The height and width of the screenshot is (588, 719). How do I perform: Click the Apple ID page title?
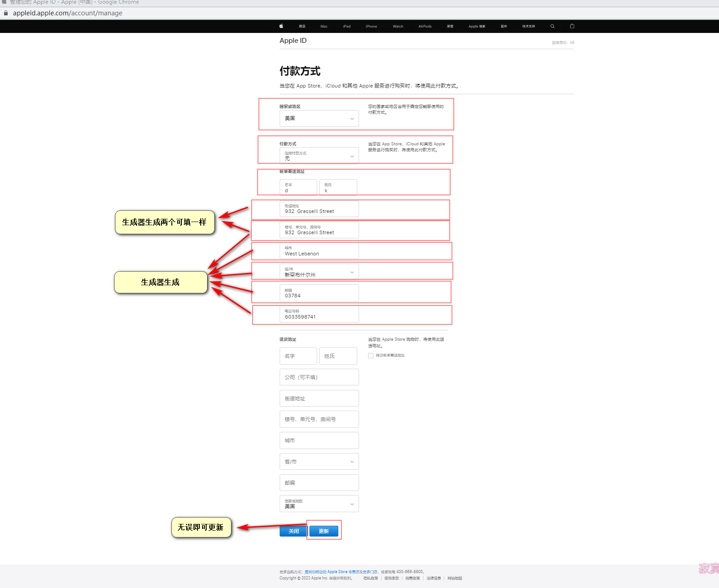[293, 41]
